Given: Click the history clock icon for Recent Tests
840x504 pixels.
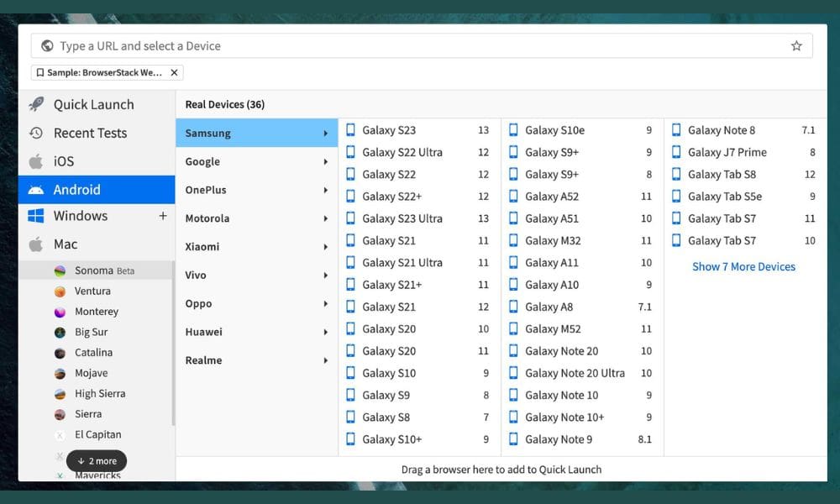Looking at the screenshot, I should 36,133.
